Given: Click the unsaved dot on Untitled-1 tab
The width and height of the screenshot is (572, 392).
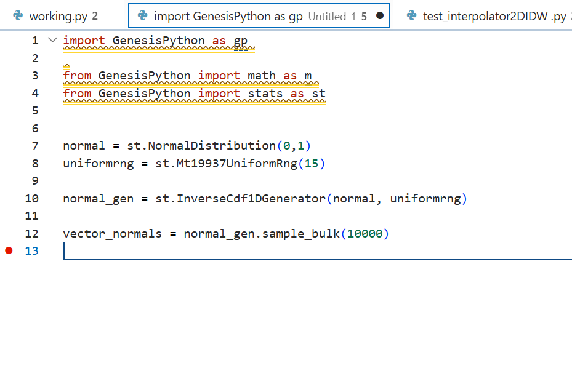Looking at the screenshot, I should click(x=379, y=16).
